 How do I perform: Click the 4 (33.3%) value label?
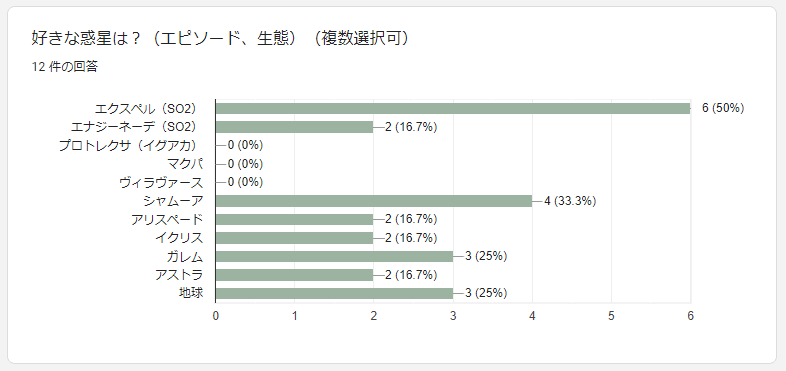[x=570, y=201]
